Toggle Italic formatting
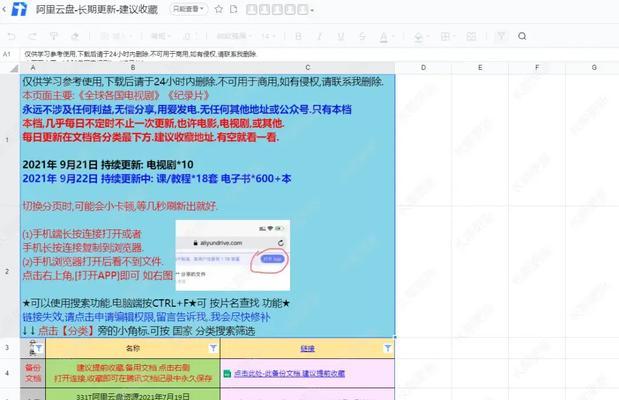The height and width of the screenshot is (400, 619). (320, 36)
